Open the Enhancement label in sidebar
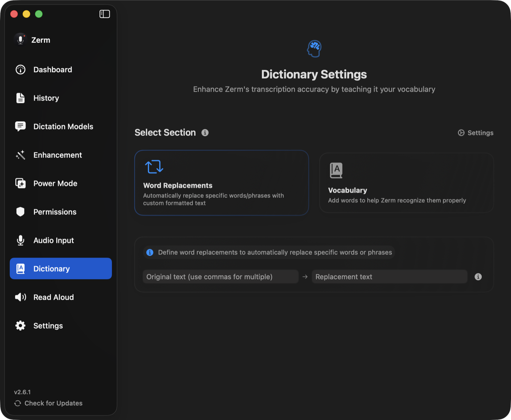Screen dimensions: 511x420 tap(58, 155)
